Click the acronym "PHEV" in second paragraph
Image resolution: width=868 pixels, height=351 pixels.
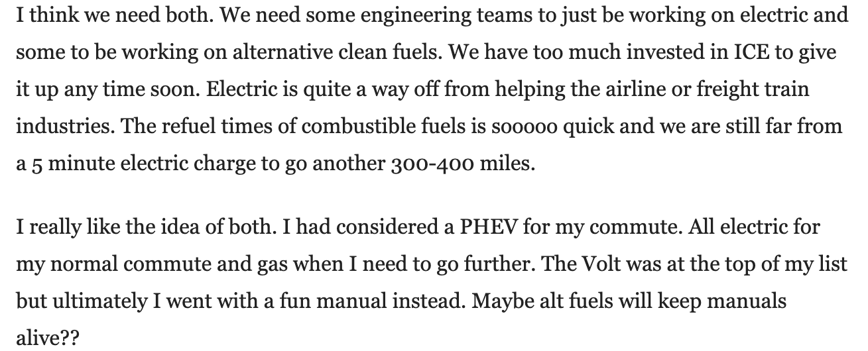488,228
